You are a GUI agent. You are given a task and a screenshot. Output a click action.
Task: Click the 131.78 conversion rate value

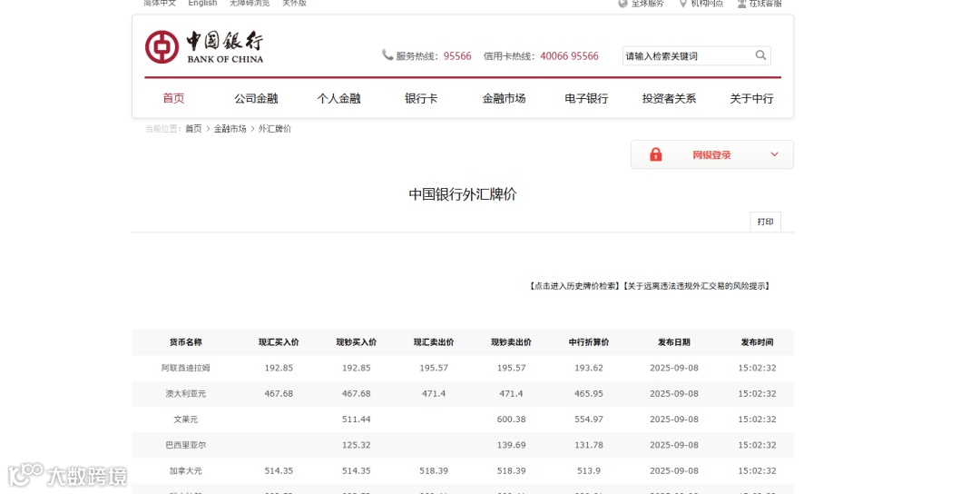coord(589,445)
